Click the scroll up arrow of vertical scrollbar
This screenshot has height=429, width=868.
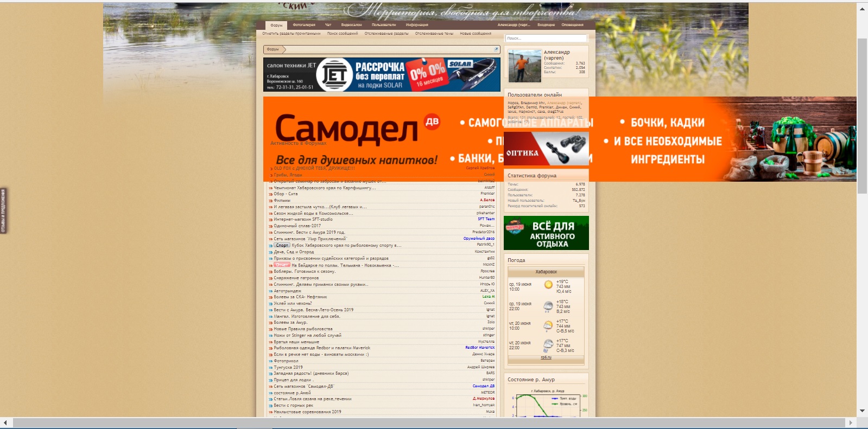pos(862,9)
